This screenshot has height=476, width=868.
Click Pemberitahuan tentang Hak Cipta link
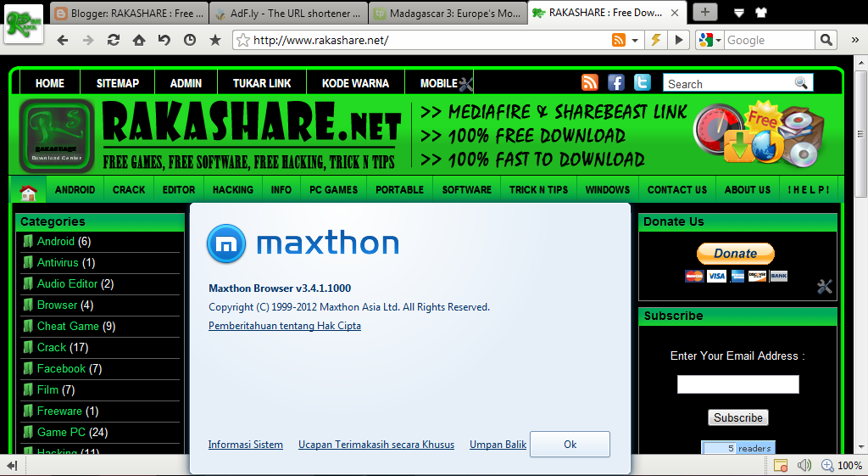tap(285, 326)
